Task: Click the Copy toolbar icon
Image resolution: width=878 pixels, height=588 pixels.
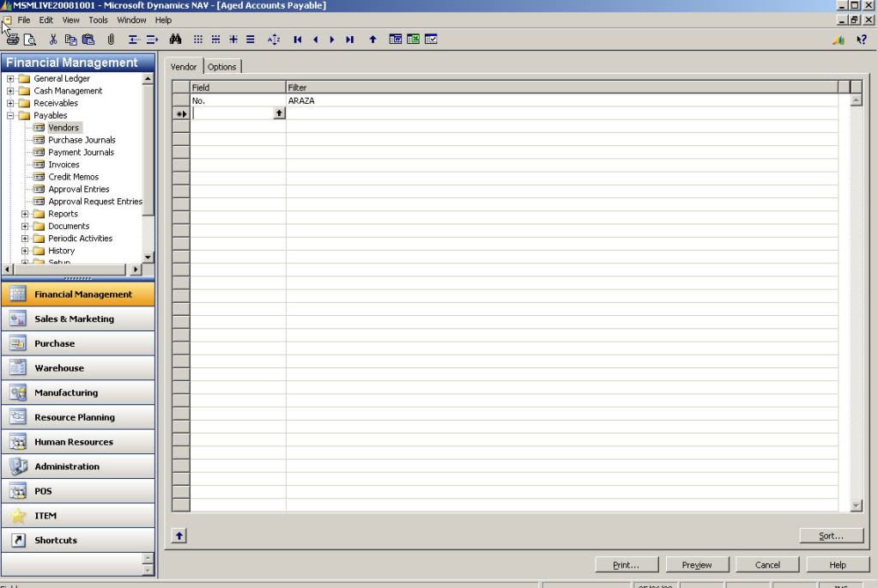Action: 70,39
